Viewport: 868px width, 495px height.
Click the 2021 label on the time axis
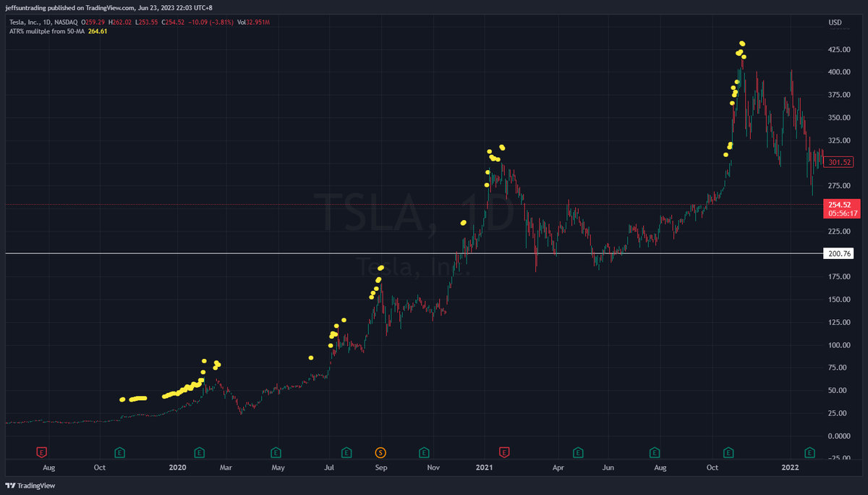point(485,468)
